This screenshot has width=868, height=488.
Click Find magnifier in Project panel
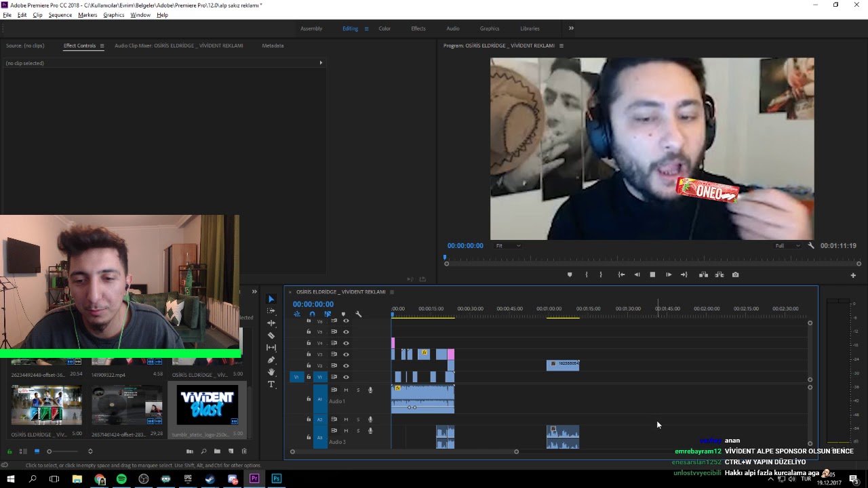tap(203, 451)
